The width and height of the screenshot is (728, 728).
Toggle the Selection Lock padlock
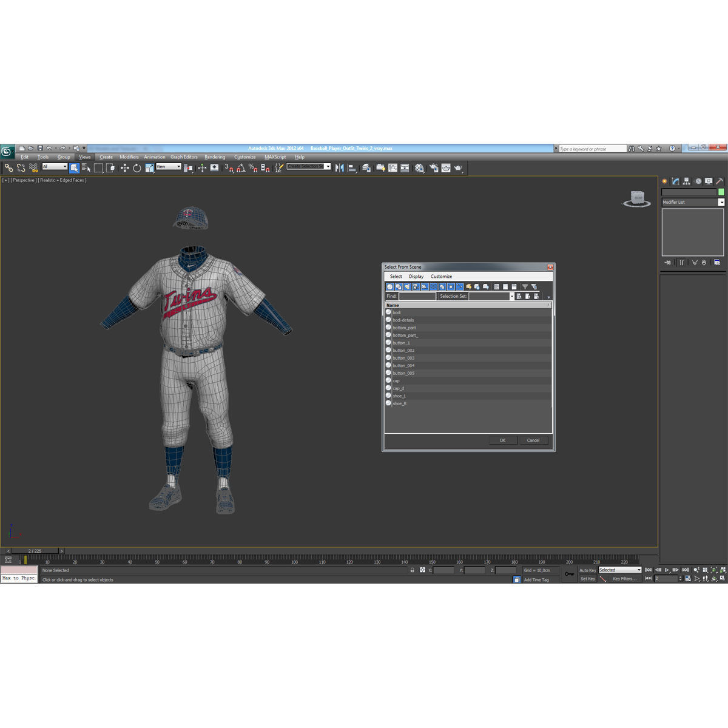tap(413, 570)
